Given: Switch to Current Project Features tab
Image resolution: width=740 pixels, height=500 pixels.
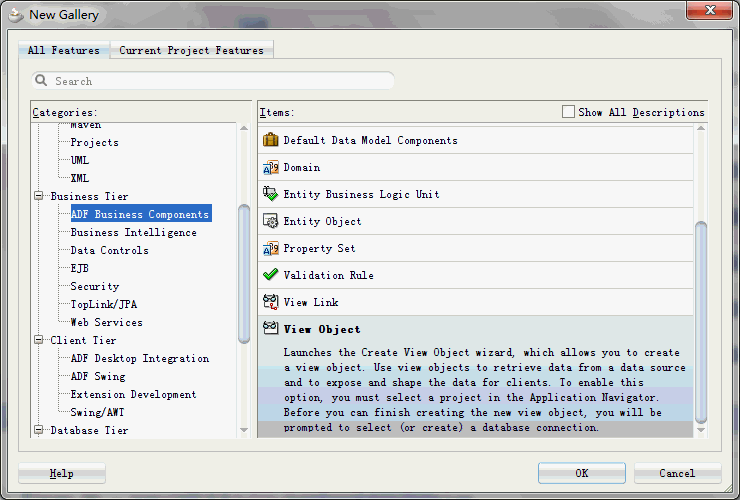Looking at the screenshot, I should point(191,50).
